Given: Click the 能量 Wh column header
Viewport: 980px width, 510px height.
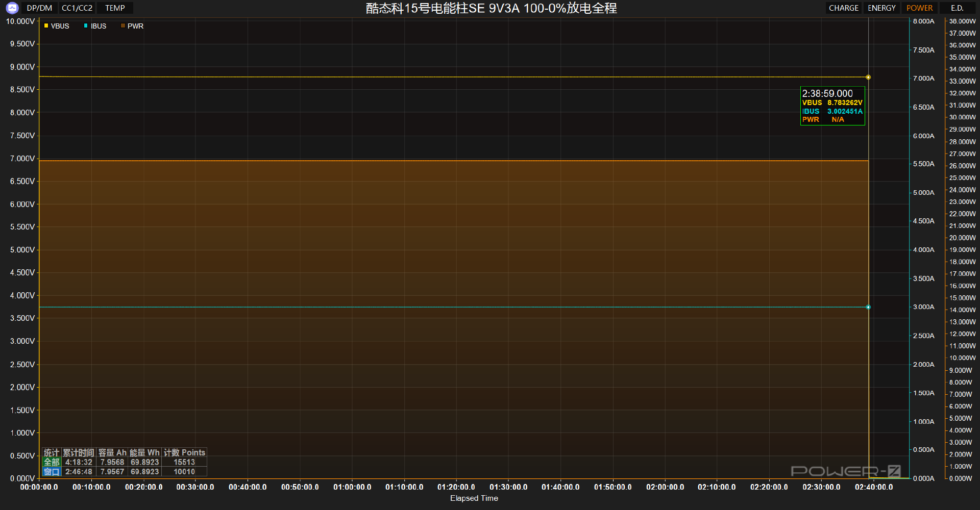Looking at the screenshot, I should (x=144, y=452).
